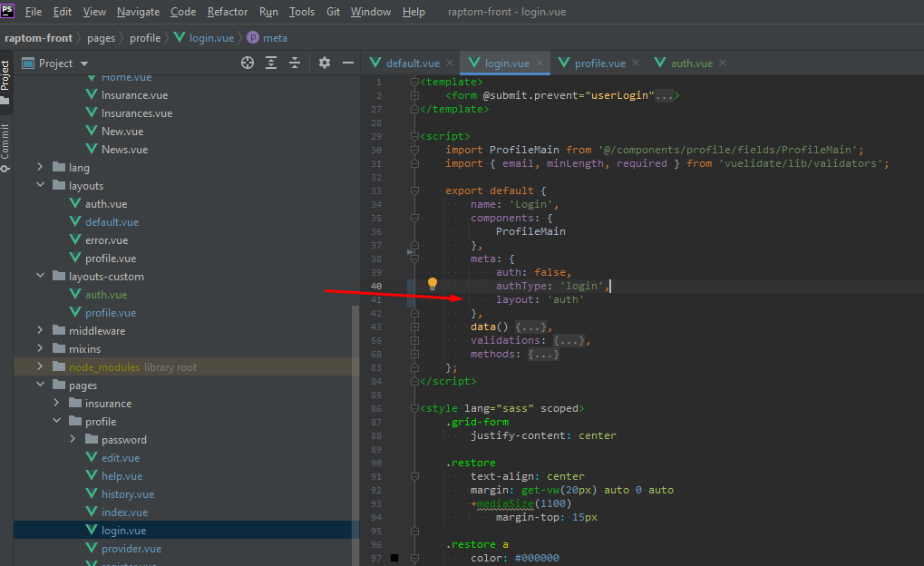This screenshot has height=566, width=924.
Task: Collapse the layouts folder
Action: 40,184
